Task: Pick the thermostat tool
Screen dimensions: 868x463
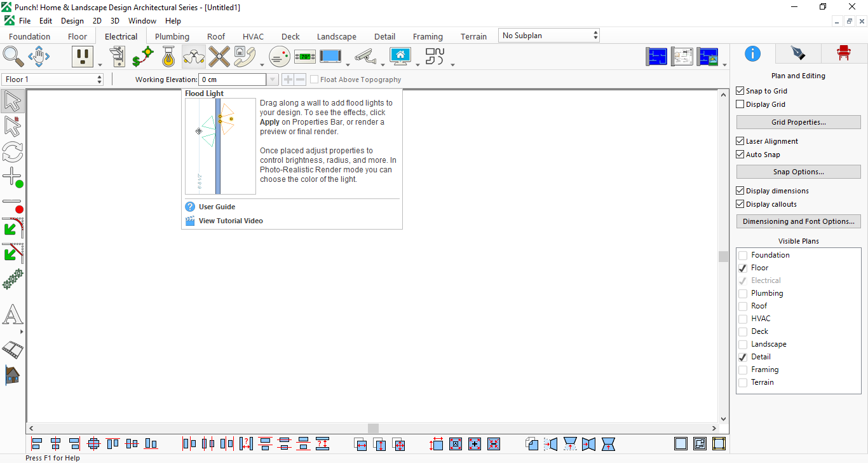Action: tap(305, 57)
